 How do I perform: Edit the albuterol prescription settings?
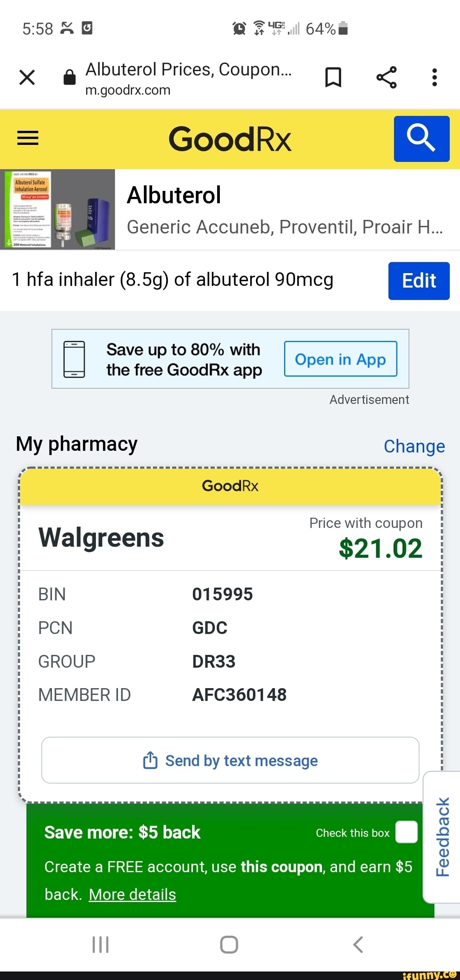pyautogui.click(x=419, y=281)
